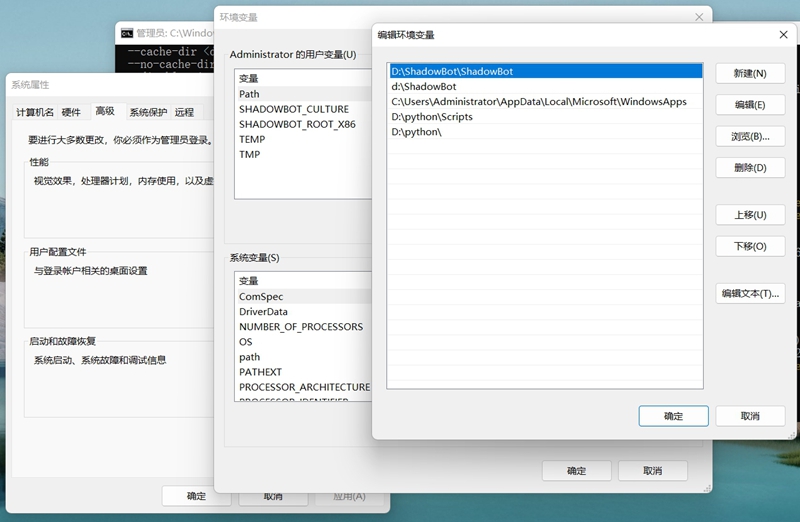Open the 浏览(B)... folder browser
The height and width of the screenshot is (522, 800).
tap(750, 137)
